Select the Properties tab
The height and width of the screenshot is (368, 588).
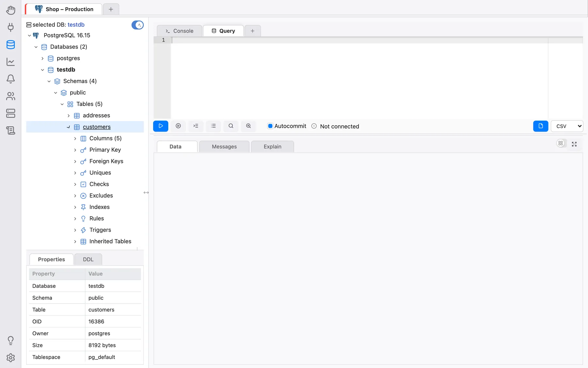(x=52, y=259)
